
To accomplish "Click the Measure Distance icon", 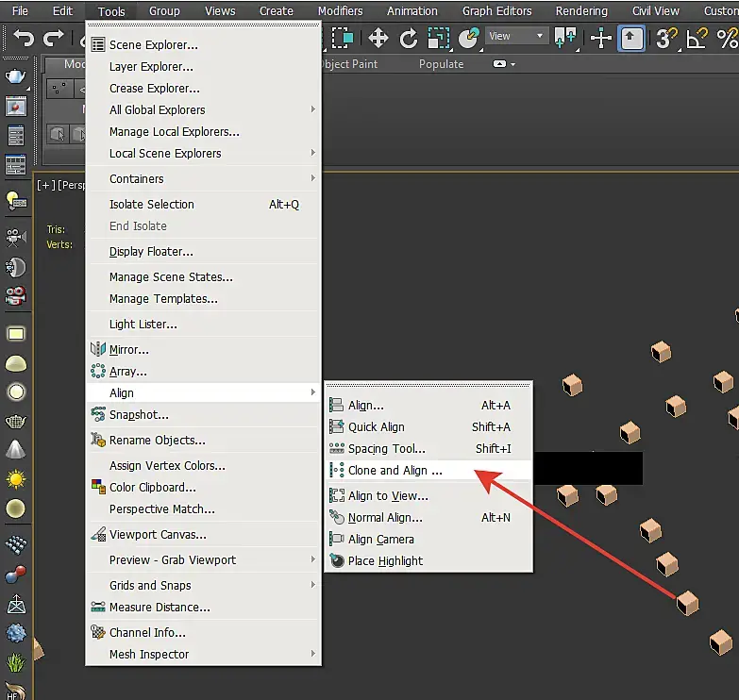I will (x=98, y=607).
